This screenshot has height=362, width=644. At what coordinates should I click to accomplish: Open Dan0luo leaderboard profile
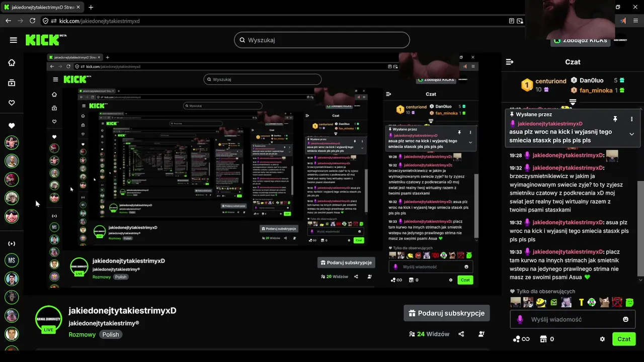[592, 80]
